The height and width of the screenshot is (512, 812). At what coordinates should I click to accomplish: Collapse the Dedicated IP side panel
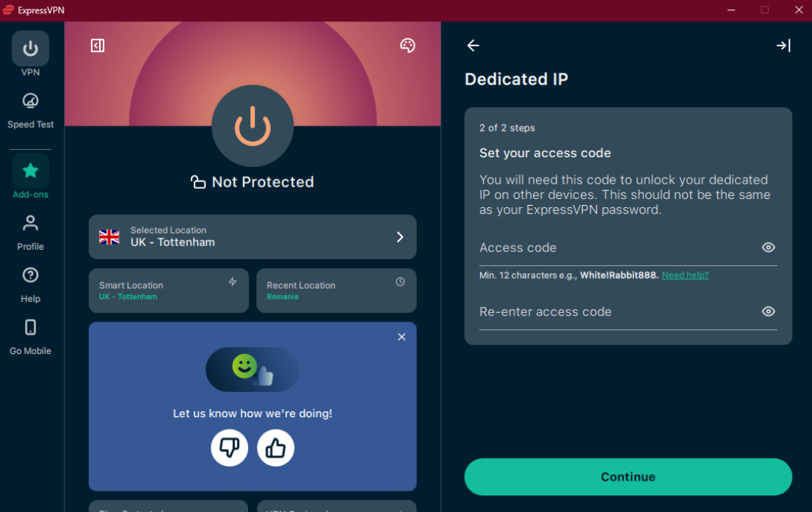click(x=783, y=46)
